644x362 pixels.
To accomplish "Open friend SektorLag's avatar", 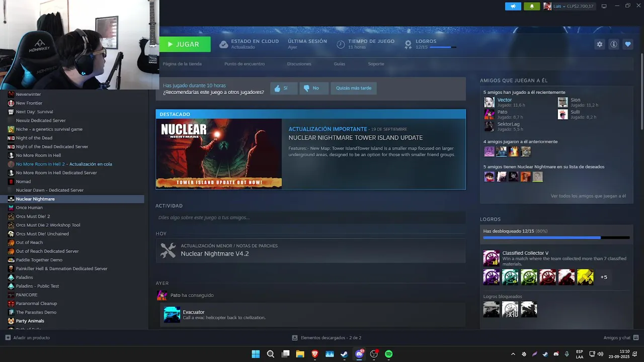I will point(489,126).
